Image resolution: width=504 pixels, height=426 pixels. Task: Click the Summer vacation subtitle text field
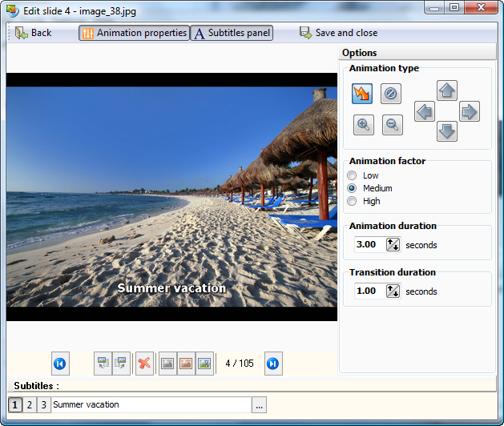coord(151,405)
